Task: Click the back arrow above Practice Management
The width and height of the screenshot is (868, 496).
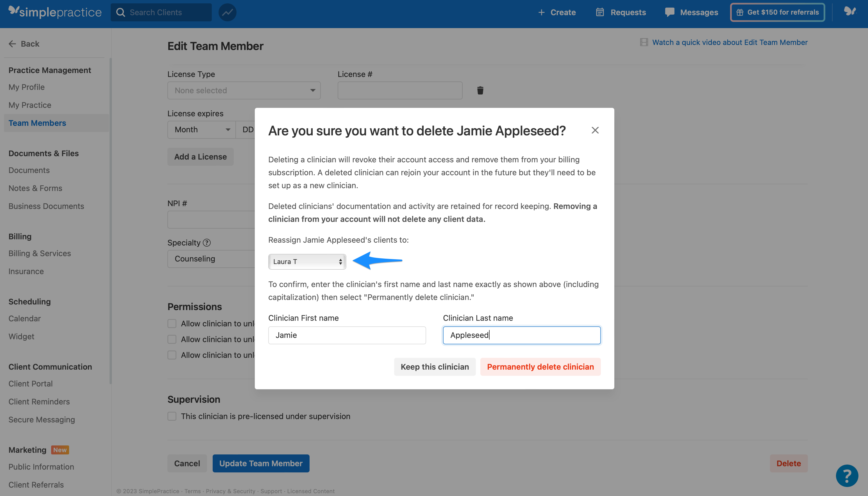Action: [x=12, y=44]
